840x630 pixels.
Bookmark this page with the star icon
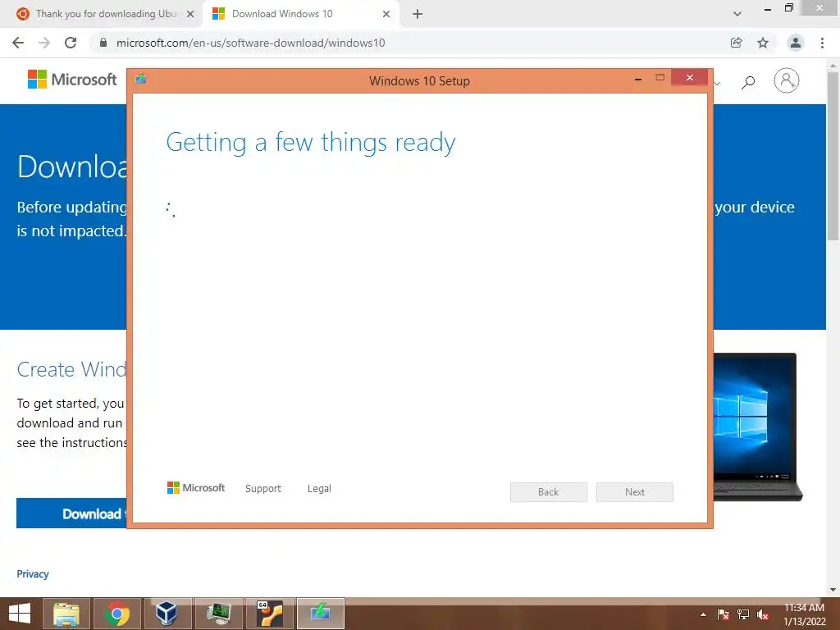763,43
